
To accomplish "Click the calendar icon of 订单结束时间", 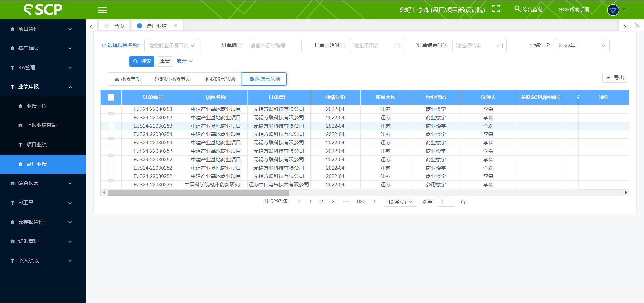I will (x=500, y=46).
